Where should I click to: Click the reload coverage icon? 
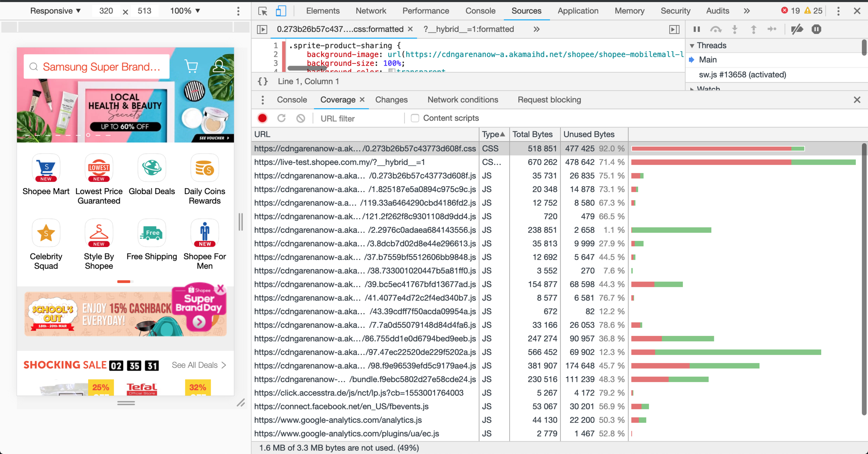pyautogui.click(x=282, y=118)
